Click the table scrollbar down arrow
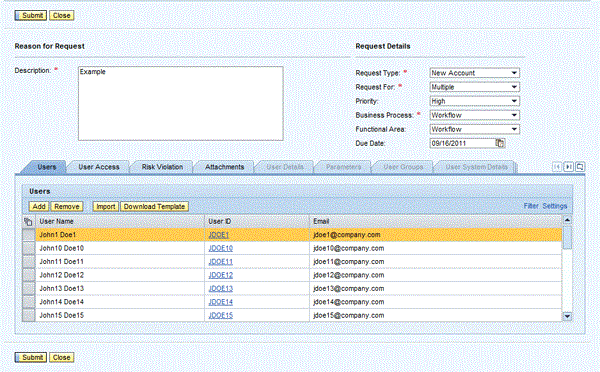This screenshot has height=372, width=600. (567, 317)
